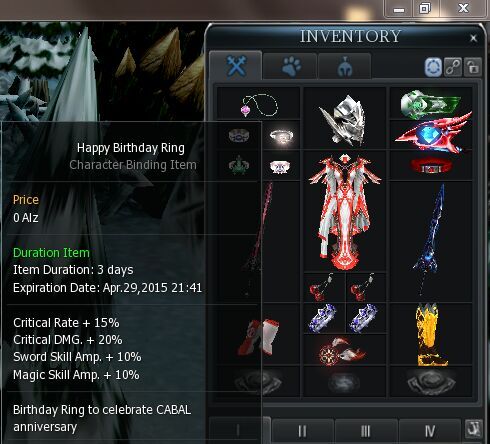
Task: Click the red and white gloves item
Action: [259, 336]
